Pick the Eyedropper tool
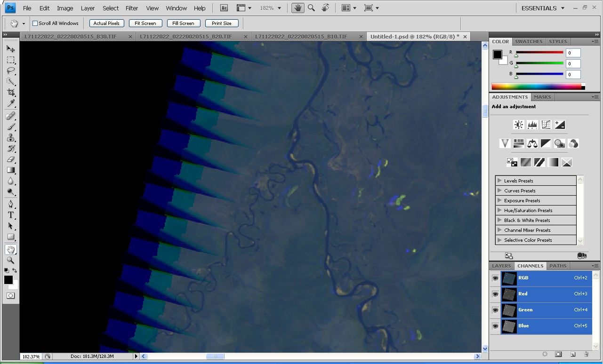The width and height of the screenshot is (603, 364). (x=11, y=104)
